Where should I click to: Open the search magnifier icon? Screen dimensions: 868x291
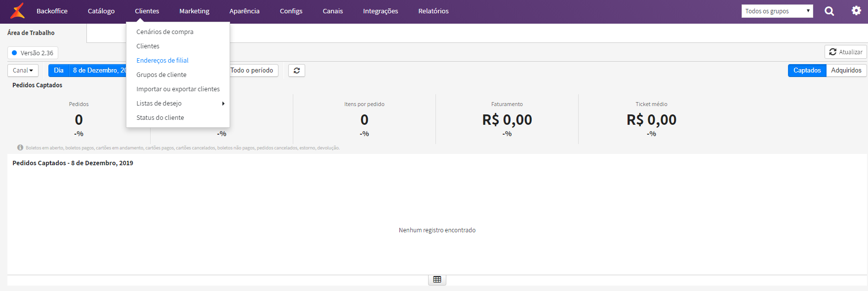(829, 11)
